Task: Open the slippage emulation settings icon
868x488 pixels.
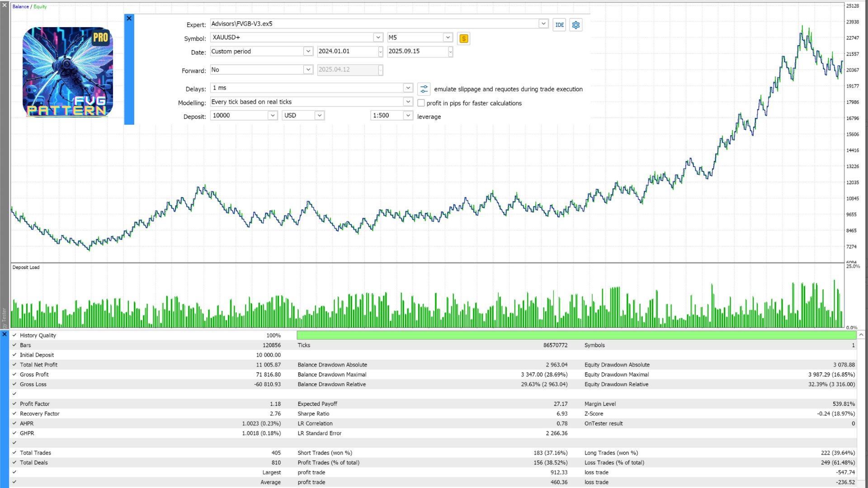Action: pos(424,89)
